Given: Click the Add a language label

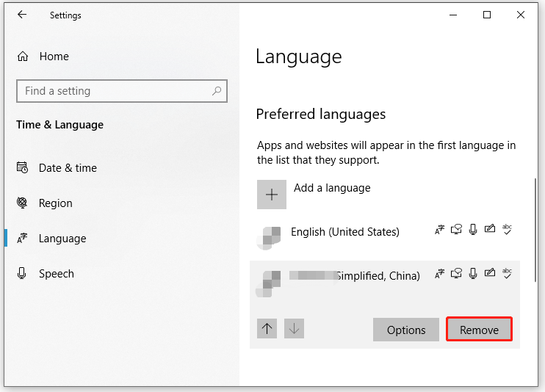Looking at the screenshot, I should 332,188.
